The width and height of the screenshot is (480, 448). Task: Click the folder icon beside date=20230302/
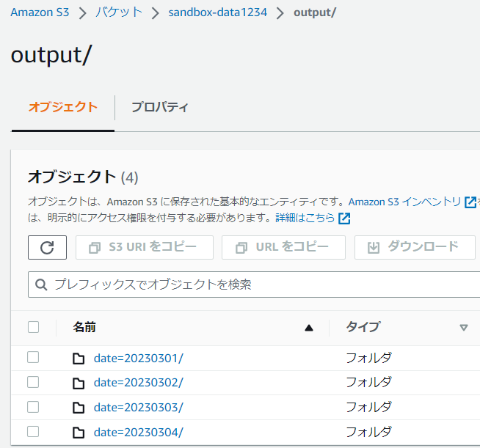point(79,383)
